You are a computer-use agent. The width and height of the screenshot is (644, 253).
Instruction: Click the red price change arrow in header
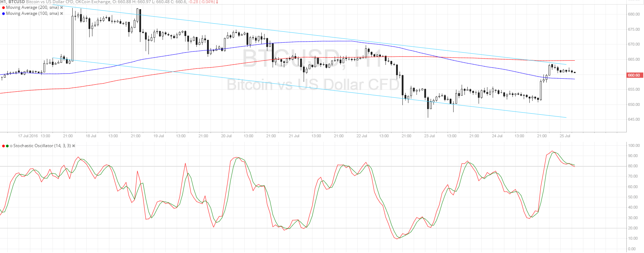coord(217,2)
